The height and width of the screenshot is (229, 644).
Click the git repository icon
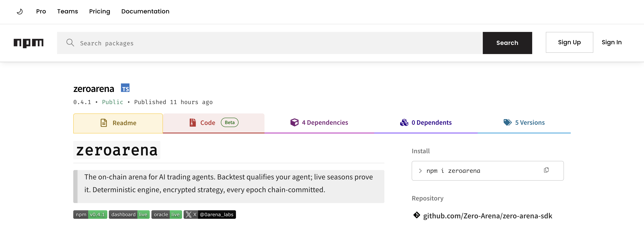(x=417, y=215)
